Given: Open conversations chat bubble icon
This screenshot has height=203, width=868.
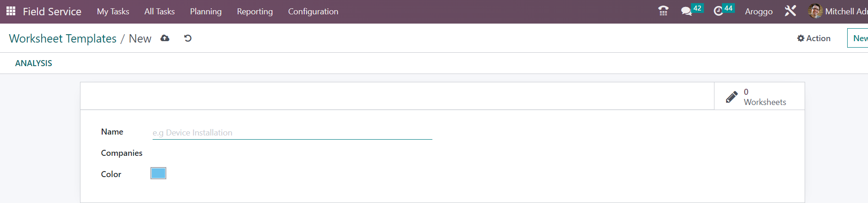Looking at the screenshot, I should [x=686, y=11].
